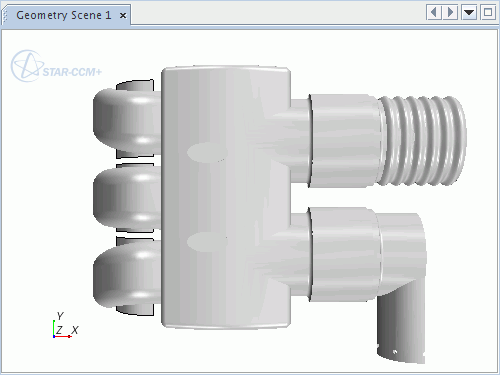
Task: Click the STAR-CCM+ logo watermark
Action: [56, 66]
